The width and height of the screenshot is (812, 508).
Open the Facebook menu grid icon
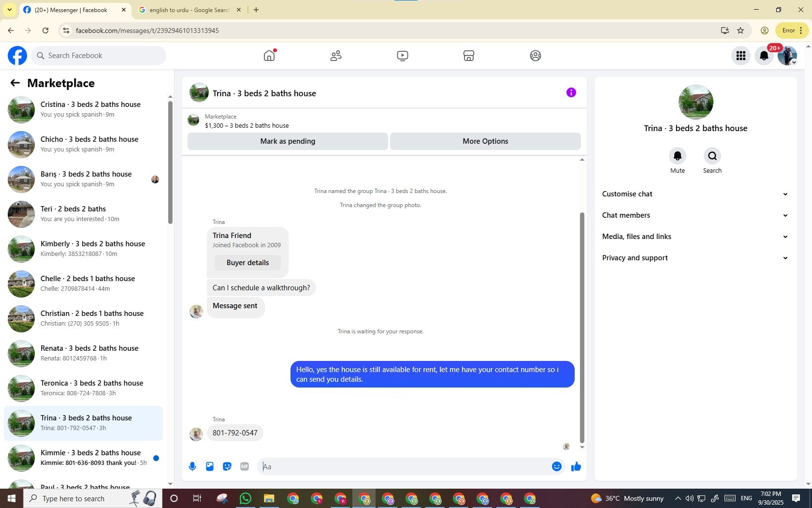click(x=740, y=56)
